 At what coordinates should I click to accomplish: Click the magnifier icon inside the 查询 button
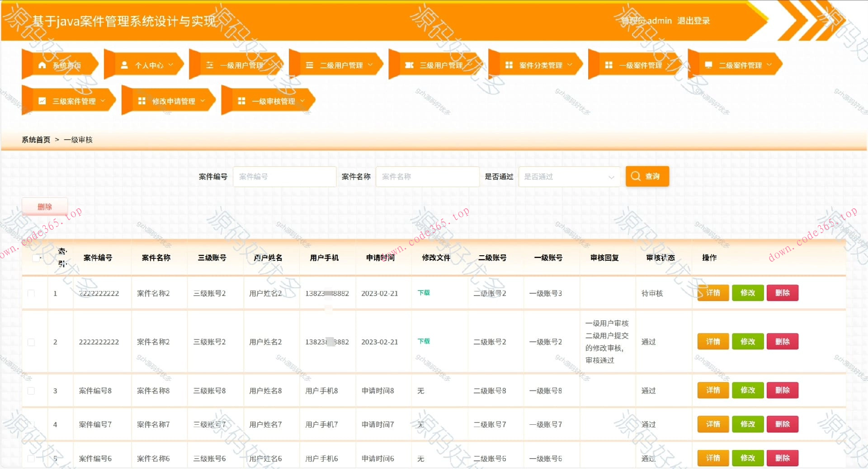636,176
